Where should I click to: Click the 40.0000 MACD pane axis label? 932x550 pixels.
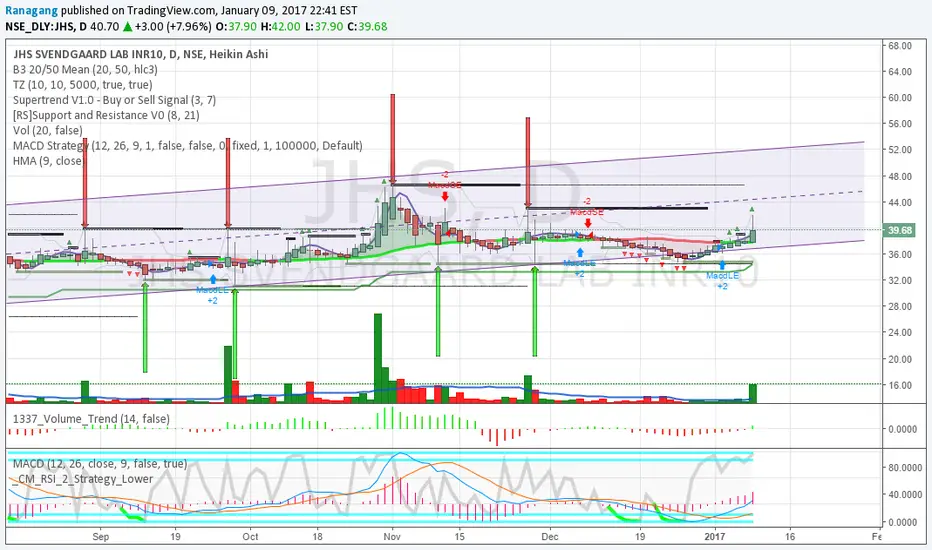coord(905,495)
